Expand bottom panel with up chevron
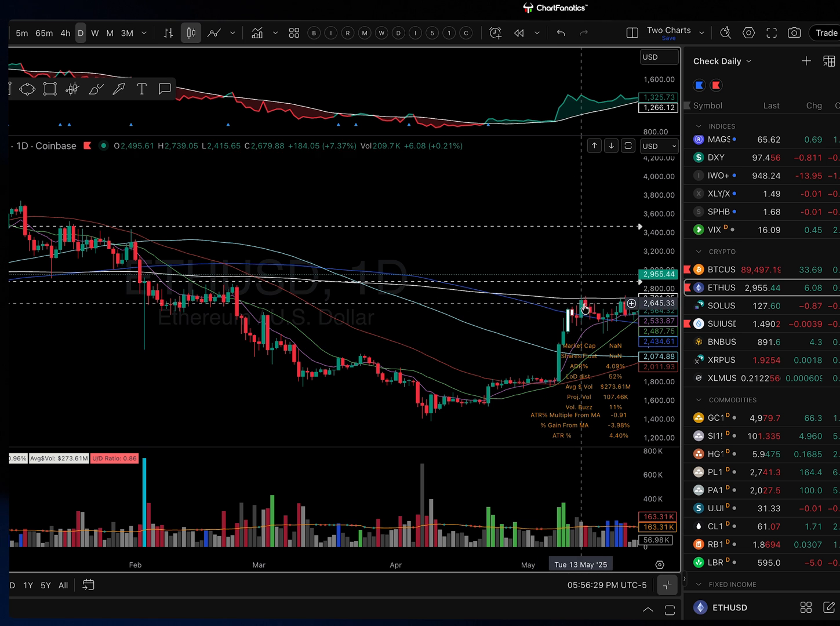This screenshot has width=840, height=626. (648, 610)
